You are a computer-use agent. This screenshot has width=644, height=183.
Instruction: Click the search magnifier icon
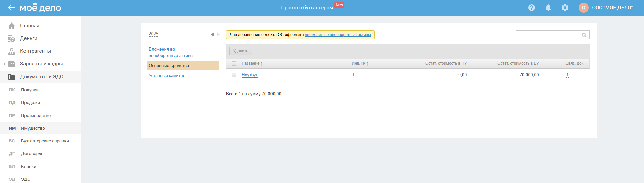(584, 35)
